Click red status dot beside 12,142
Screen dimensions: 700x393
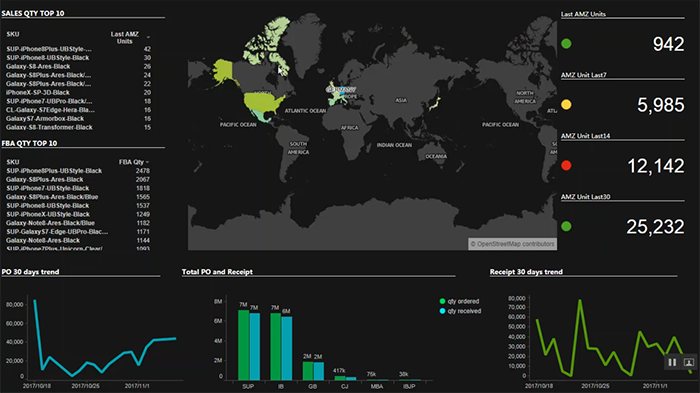(566, 166)
